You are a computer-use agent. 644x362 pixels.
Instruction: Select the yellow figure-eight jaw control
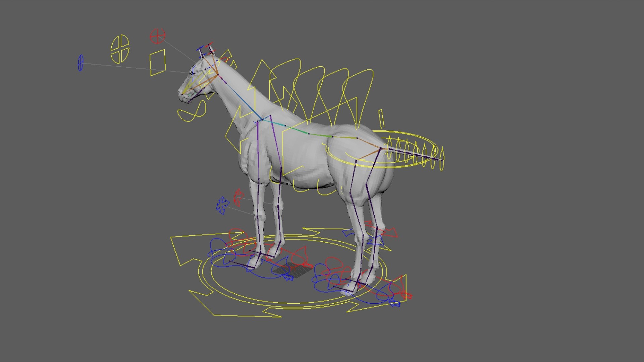[192, 112]
